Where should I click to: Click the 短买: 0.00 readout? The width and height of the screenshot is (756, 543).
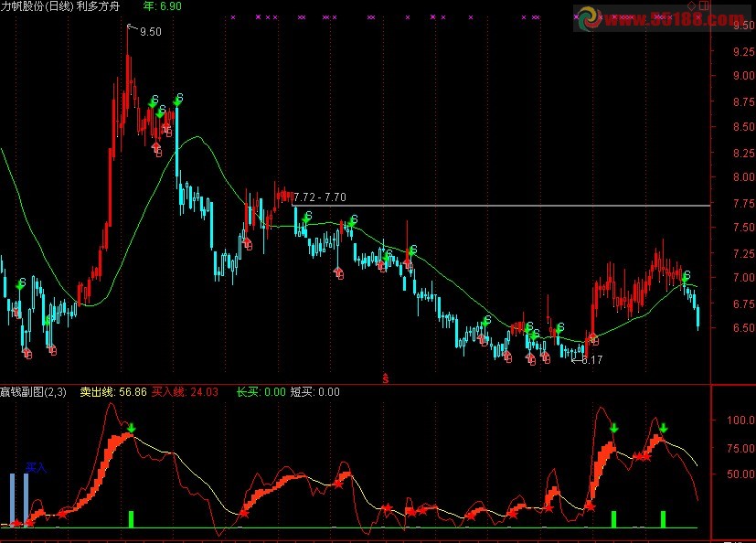(314, 392)
